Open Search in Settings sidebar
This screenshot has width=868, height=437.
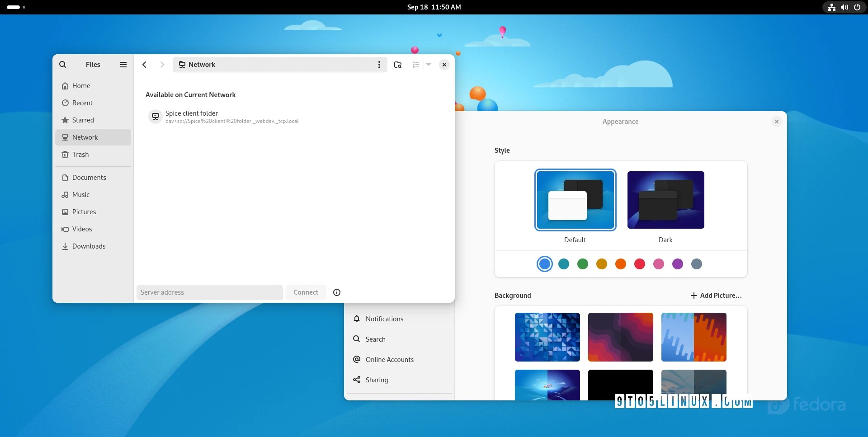tap(399, 339)
